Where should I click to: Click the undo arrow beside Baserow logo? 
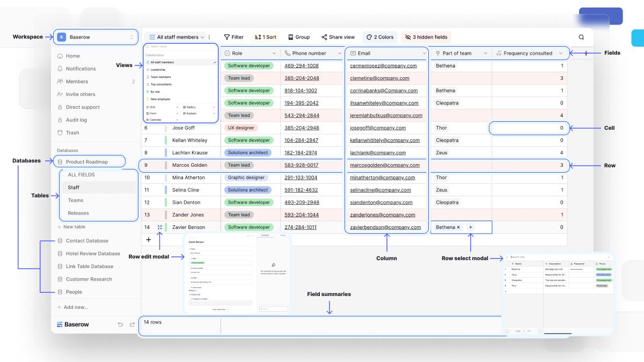pos(120,324)
